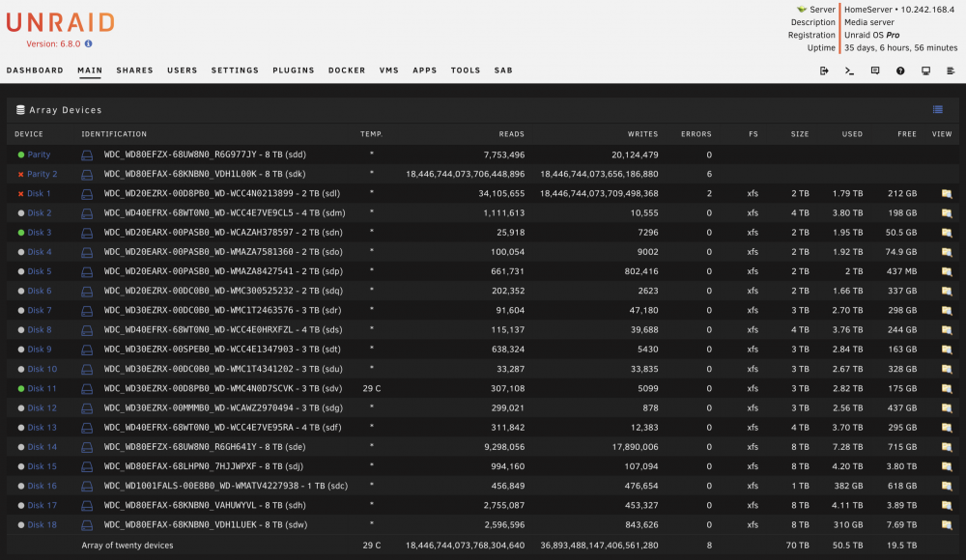Open the feedback icon in top toolbar

(x=875, y=70)
